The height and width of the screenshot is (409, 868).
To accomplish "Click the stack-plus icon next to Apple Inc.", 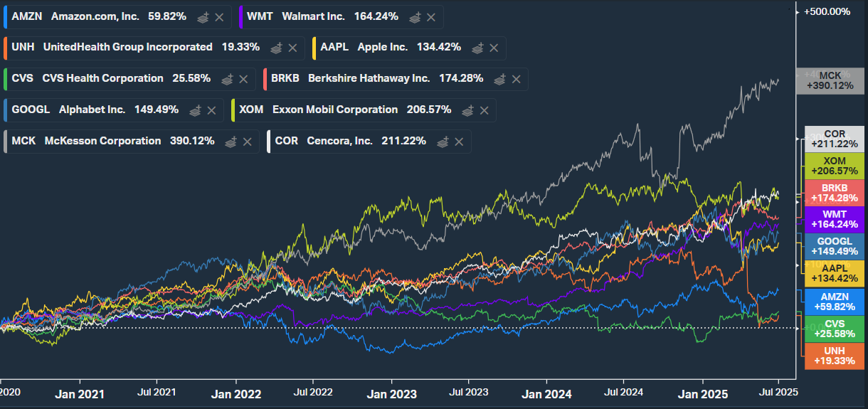I will pyautogui.click(x=478, y=48).
